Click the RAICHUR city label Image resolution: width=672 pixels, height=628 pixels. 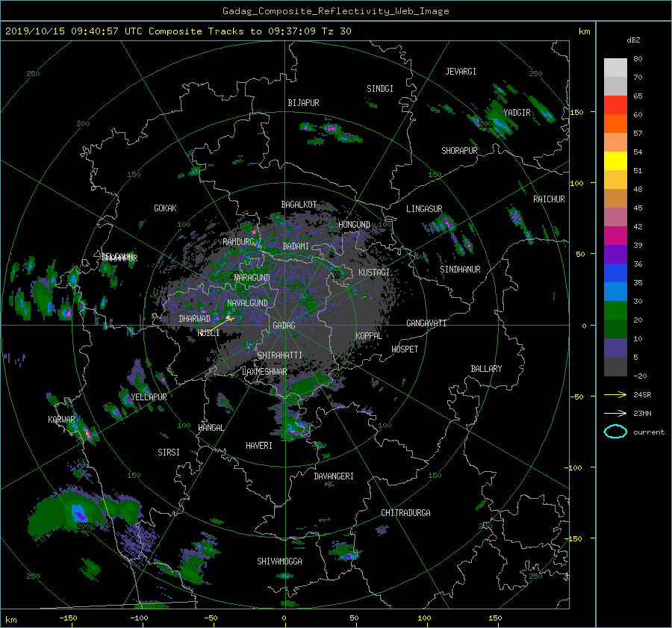[x=549, y=199]
